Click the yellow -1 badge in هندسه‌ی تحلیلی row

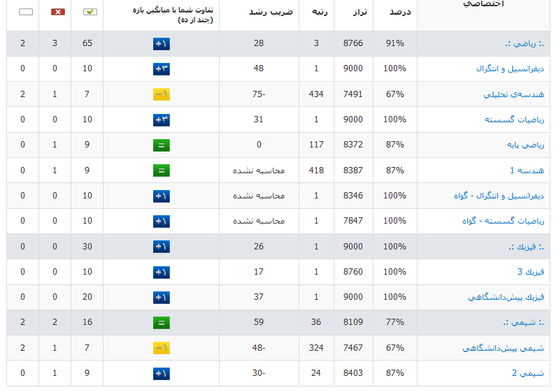(162, 94)
